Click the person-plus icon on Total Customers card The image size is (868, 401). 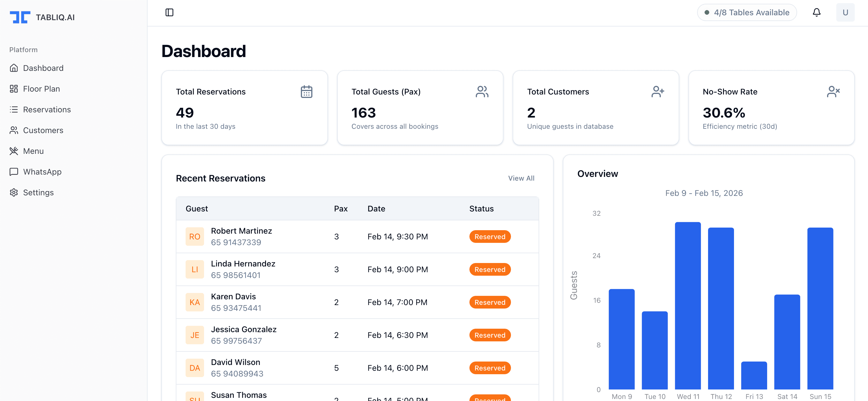click(x=658, y=91)
